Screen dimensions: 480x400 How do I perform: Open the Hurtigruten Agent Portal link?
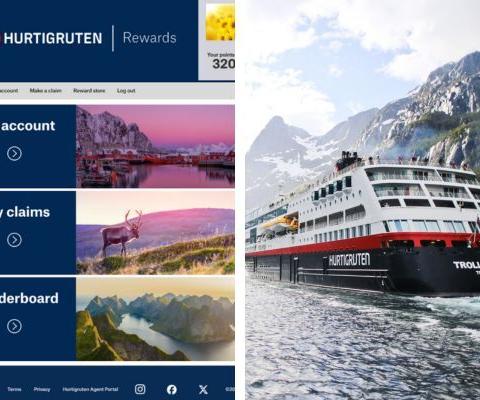pyautogui.click(x=90, y=389)
